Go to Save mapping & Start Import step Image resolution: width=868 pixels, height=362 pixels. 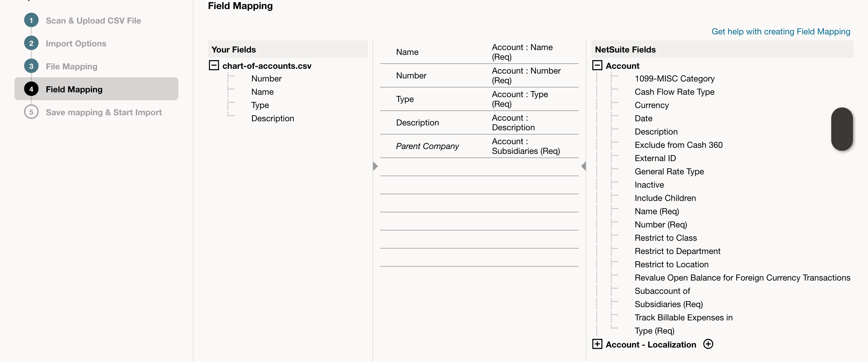click(104, 112)
